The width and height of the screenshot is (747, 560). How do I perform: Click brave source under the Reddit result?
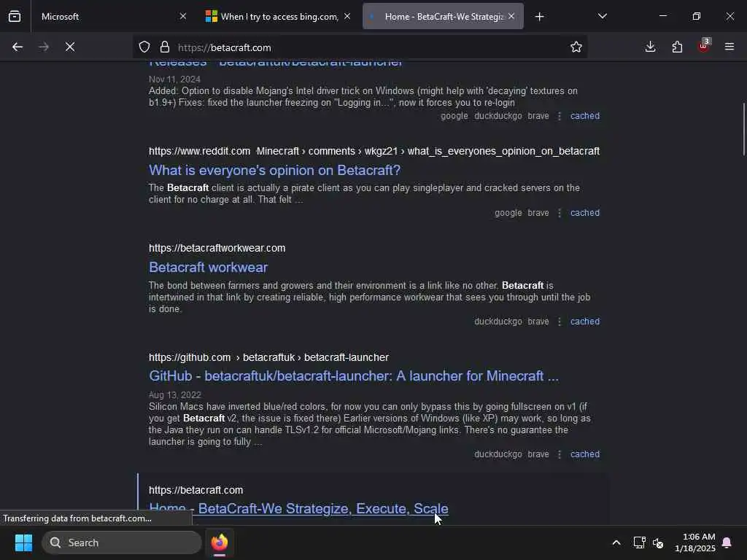pos(538,213)
